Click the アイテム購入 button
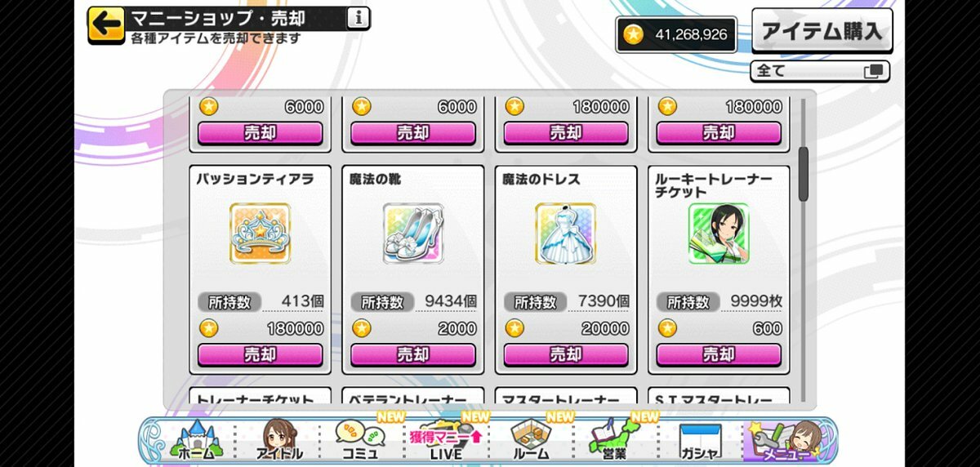 (x=822, y=31)
